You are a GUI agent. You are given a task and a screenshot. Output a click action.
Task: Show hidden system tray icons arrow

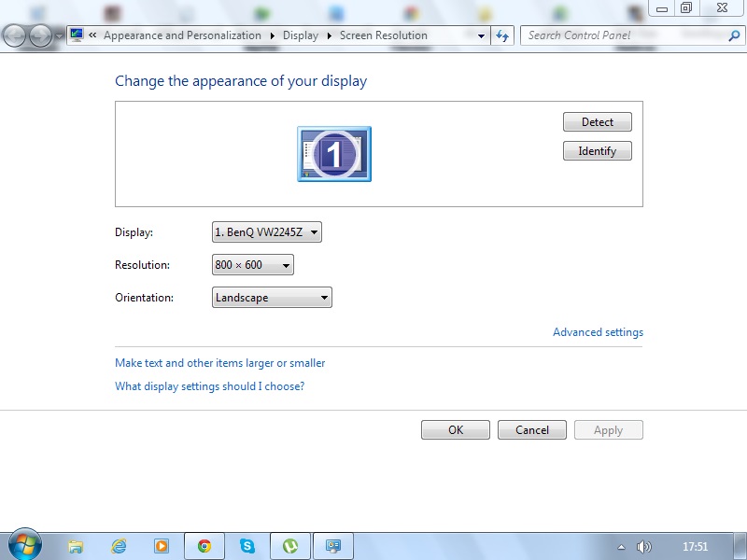pos(621,547)
